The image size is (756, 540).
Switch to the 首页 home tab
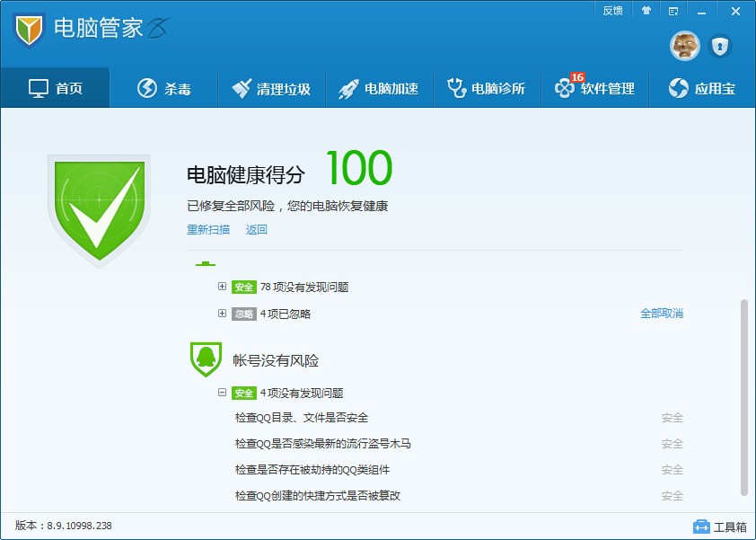pos(56,88)
